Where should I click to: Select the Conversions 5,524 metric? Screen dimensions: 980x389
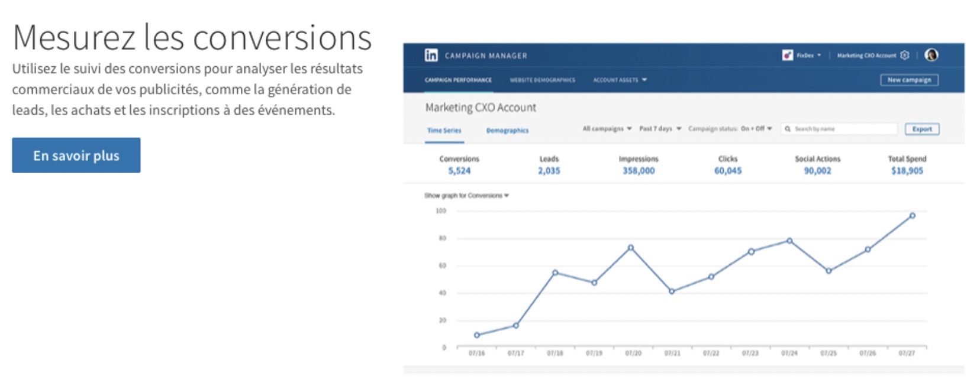tap(459, 165)
